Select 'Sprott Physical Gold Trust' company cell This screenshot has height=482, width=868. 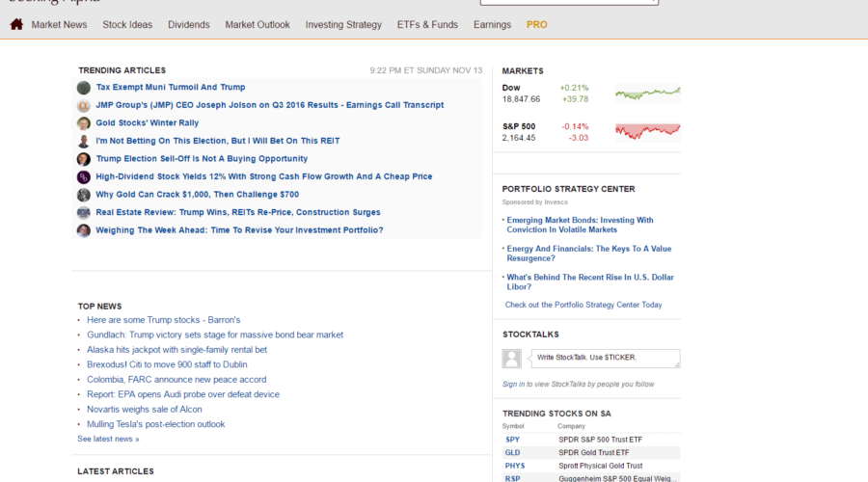tap(601, 466)
